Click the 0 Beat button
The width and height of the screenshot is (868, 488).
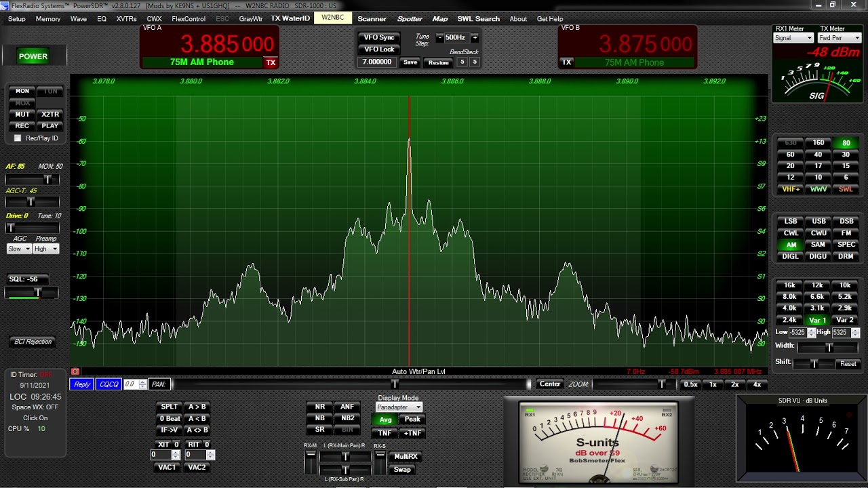tap(170, 418)
